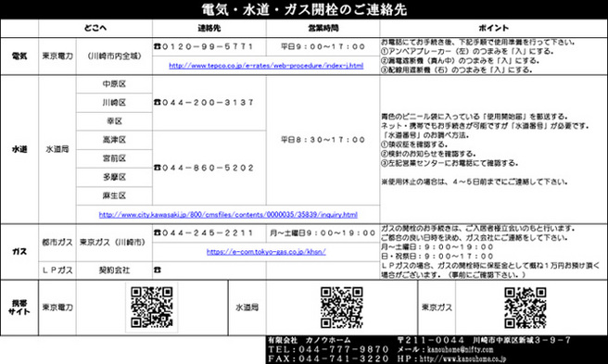This screenshot has width=608, height=364.
Task: Click the footer email kanouhome@nifty.com
Action: [x=461, y=349]
